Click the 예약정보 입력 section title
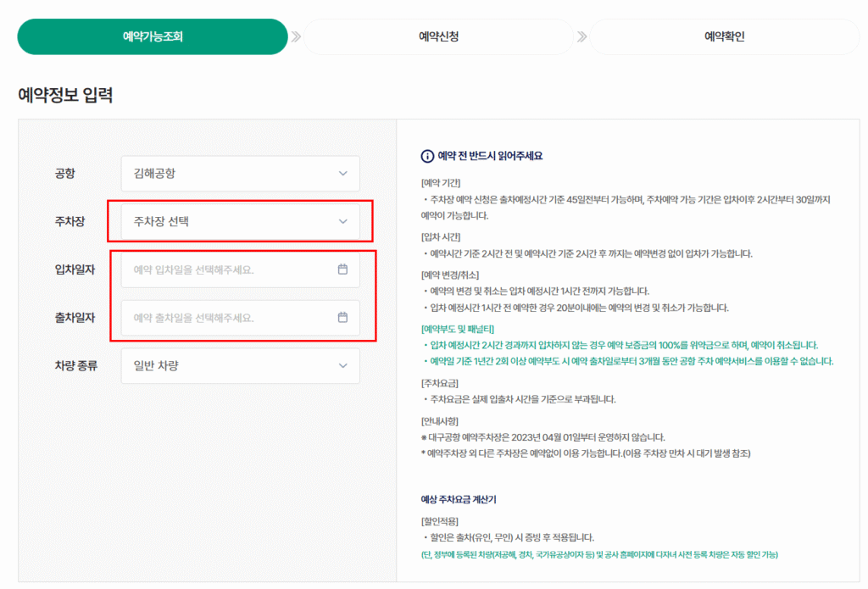Screen dimensions: 868x589 [65, 95]
